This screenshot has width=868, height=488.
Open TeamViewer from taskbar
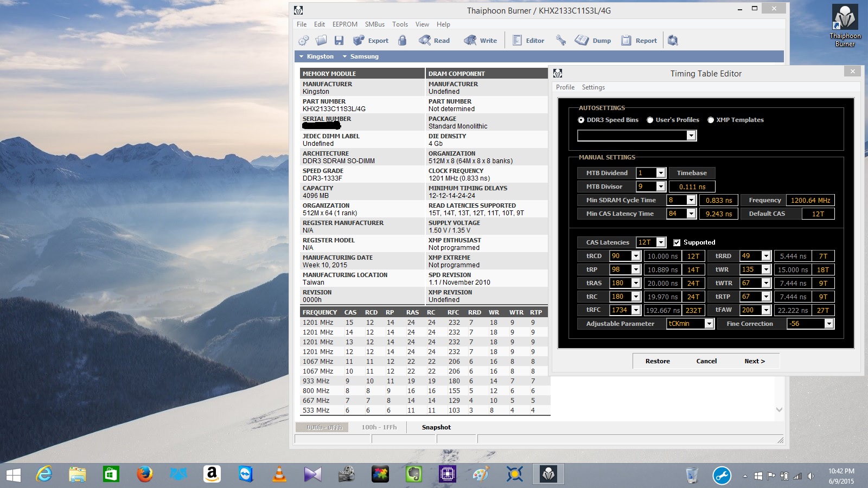click(246, 474)
